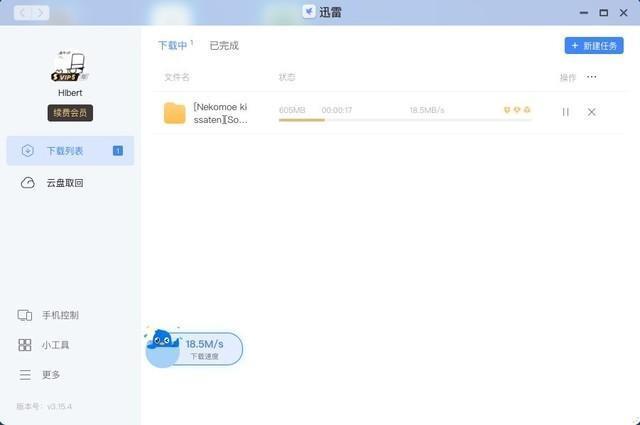Click the Hibert username
Viewport: 640px width, 425px height.
(x=70, y=93)
